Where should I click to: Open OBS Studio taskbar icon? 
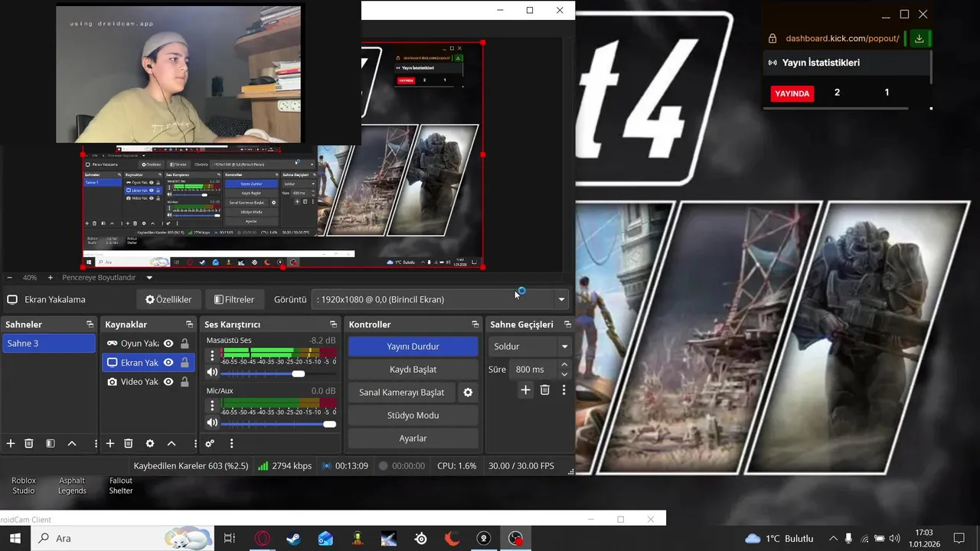pos(516,539)
